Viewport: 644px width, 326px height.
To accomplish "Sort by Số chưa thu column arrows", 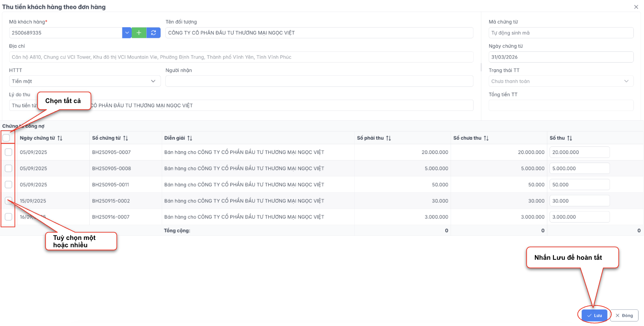I will point(486,138).
